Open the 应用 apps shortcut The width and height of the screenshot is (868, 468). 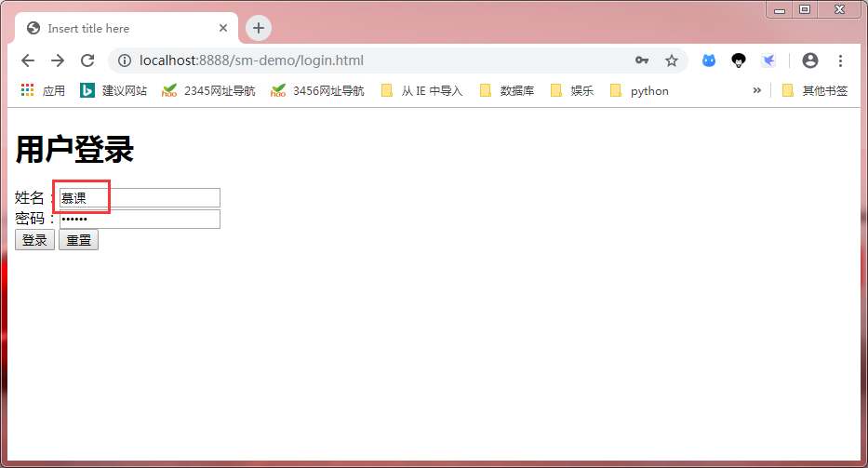click(43, 90)
